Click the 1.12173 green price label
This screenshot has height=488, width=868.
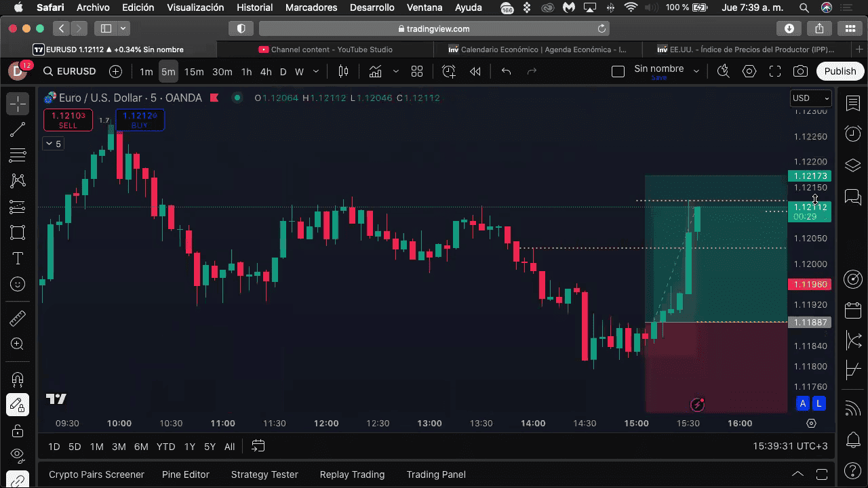coord(809,176)
